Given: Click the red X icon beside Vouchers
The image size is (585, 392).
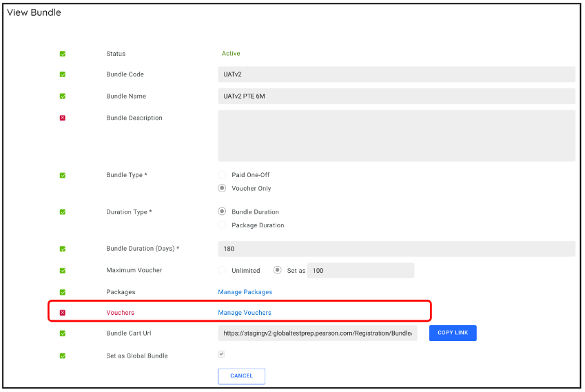Looking at the screenshot, I should click(x=63, y=313).
